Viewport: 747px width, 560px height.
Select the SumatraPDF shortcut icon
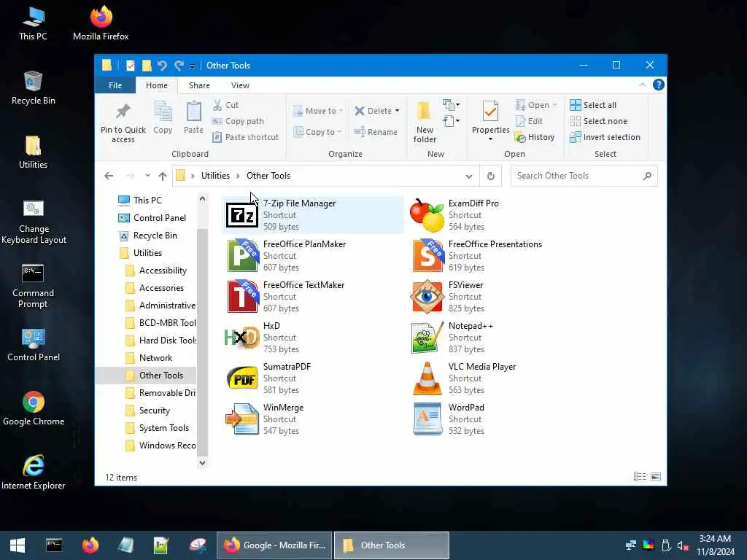(x=242, y=378)
